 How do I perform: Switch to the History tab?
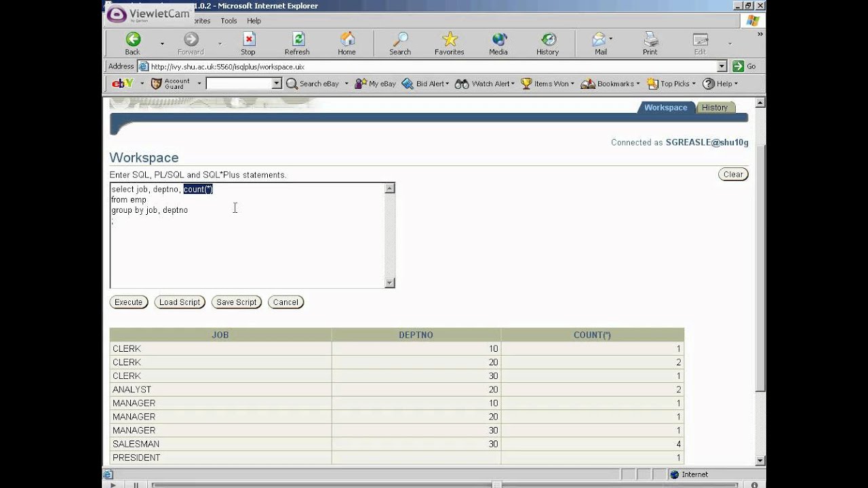coord(715,108)
